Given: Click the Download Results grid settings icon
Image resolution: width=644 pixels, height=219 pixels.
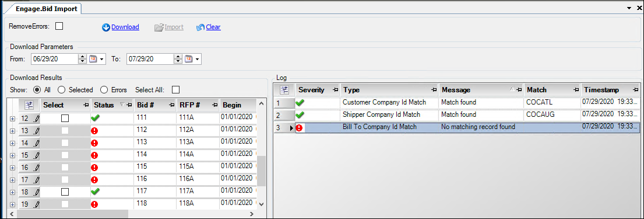Looking at the screenshot, I should pyautogui.click(x=29, y=105).
